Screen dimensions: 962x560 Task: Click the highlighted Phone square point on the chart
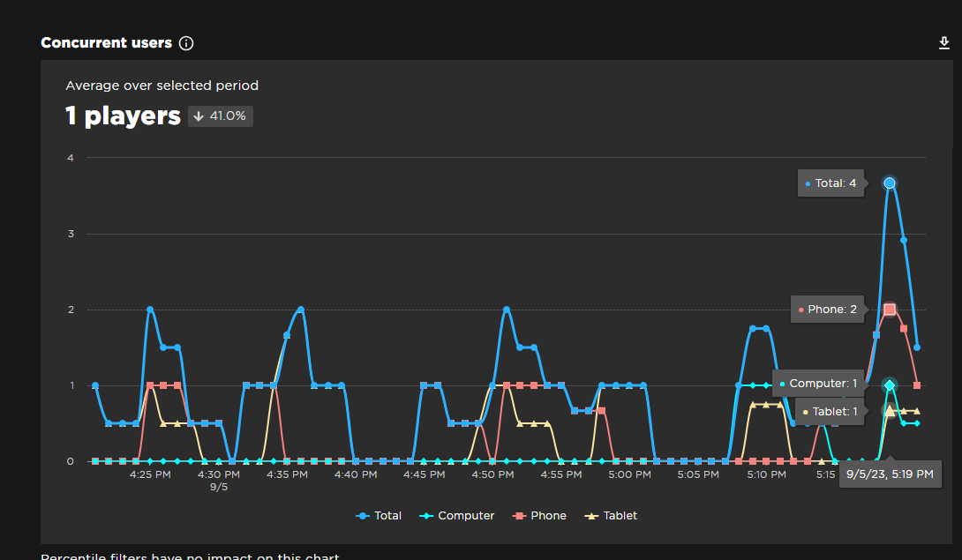(890, 309)
